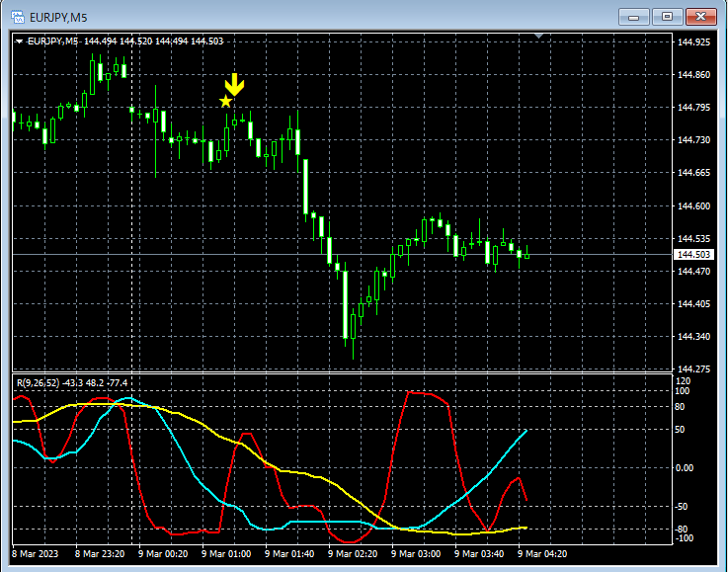
Task: Click the yellow star chart marker
Action: 225,101
